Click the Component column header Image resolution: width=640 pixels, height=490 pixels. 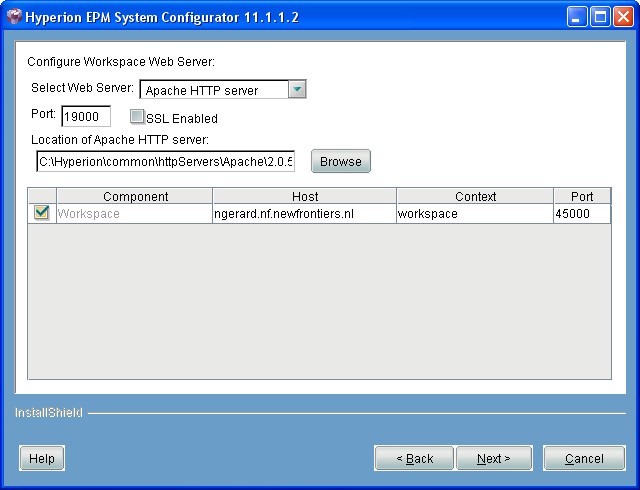[x=135, y=196]
